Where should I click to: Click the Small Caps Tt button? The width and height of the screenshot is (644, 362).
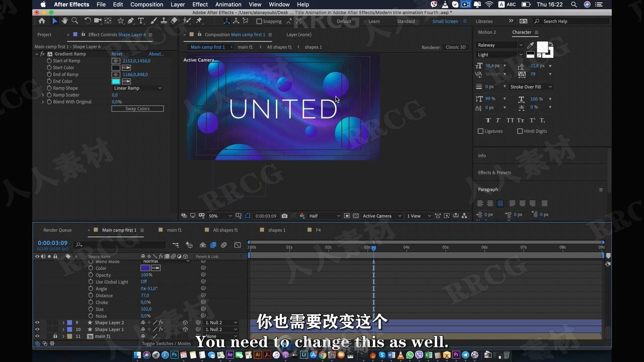tap(521, 120)
